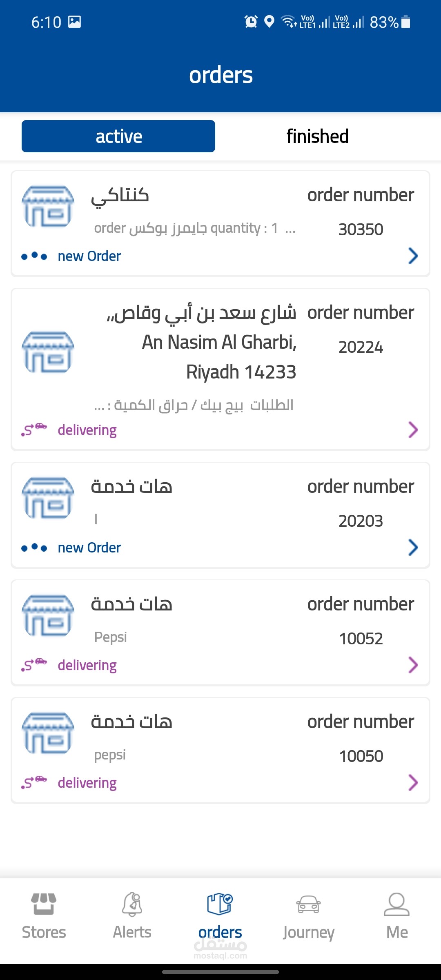Image resolution: width=441 pixels, height=980 pixels.
Task: Tap the Journey car icon
Action: click(308, 904)
